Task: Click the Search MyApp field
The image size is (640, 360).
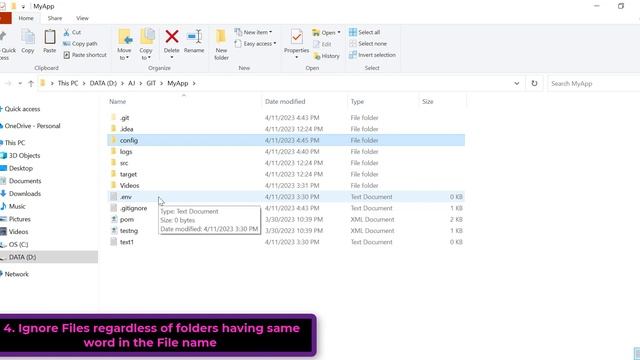Action: [x=593, y=83]
